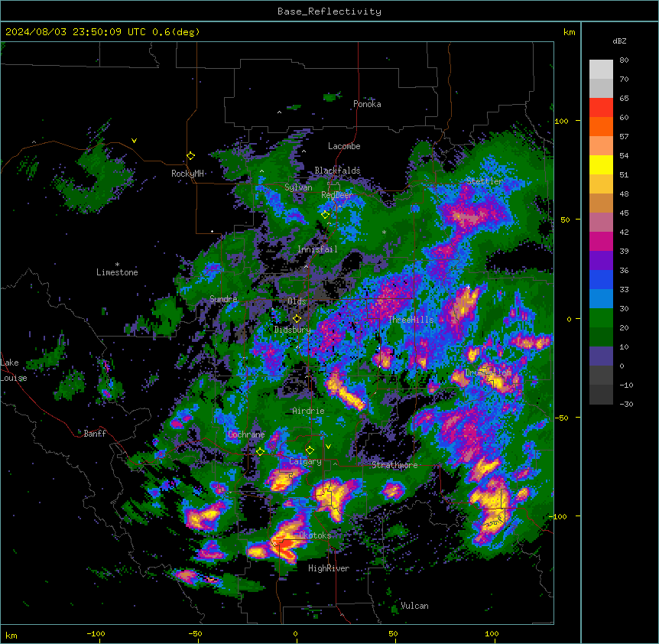Click the Lake Louise map label
This screenshot has height=644, width=659.
coord(14,370)
